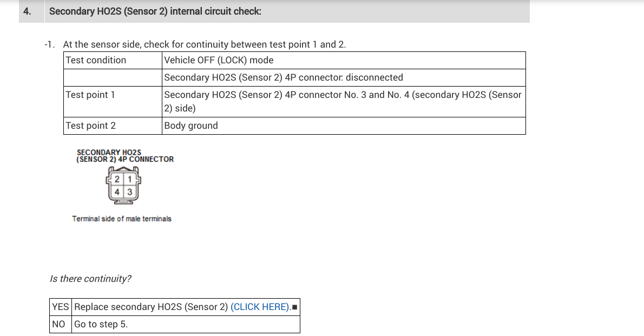644x336 pixels.
Task: Click the YES answer cell
Action: coord(61,307)
